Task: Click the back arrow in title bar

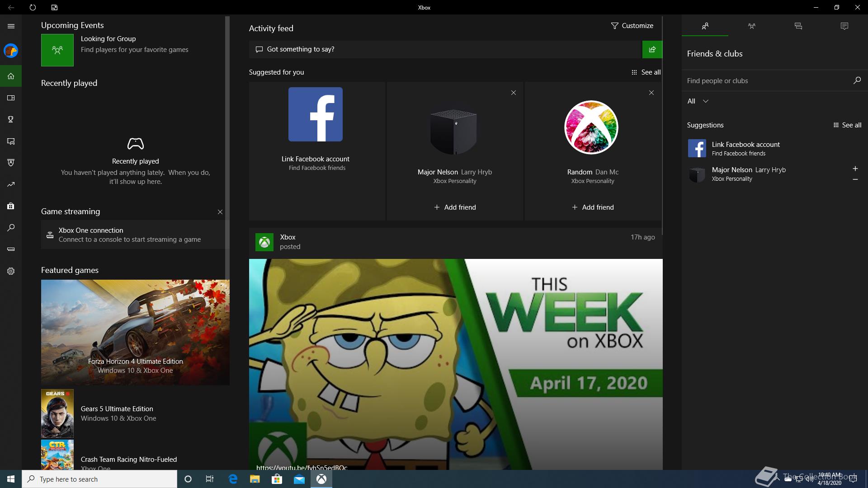Action: 11,7
